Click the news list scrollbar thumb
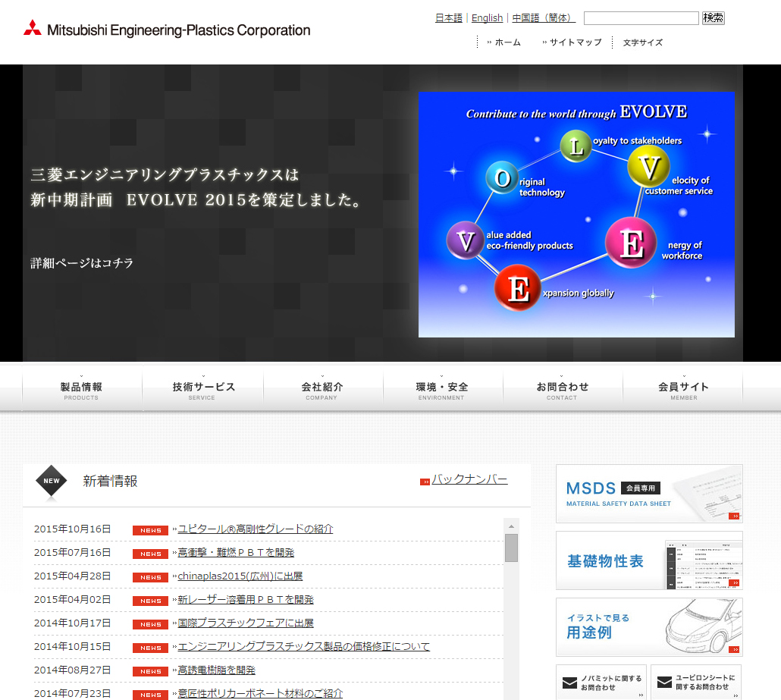Viewport: 781px width, 700px height. [511, 548]
